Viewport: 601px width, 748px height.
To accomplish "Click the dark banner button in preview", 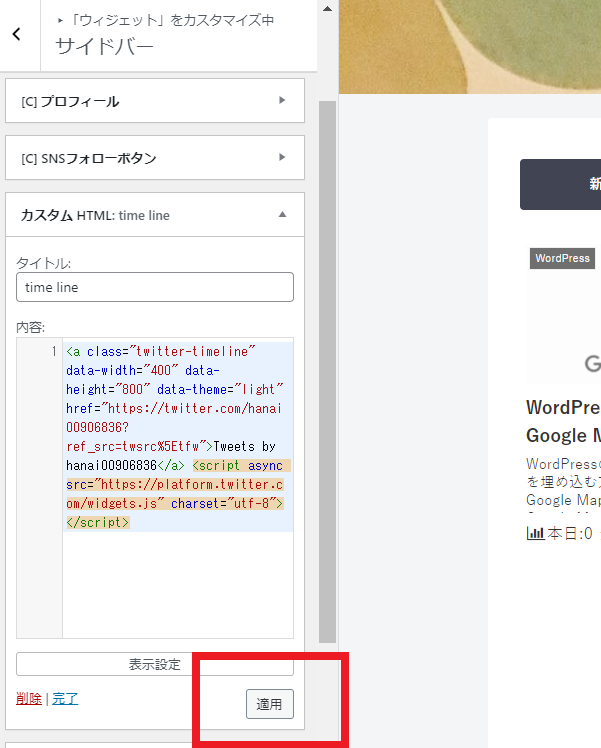I will pyautogui.click(x=560, y=184).
